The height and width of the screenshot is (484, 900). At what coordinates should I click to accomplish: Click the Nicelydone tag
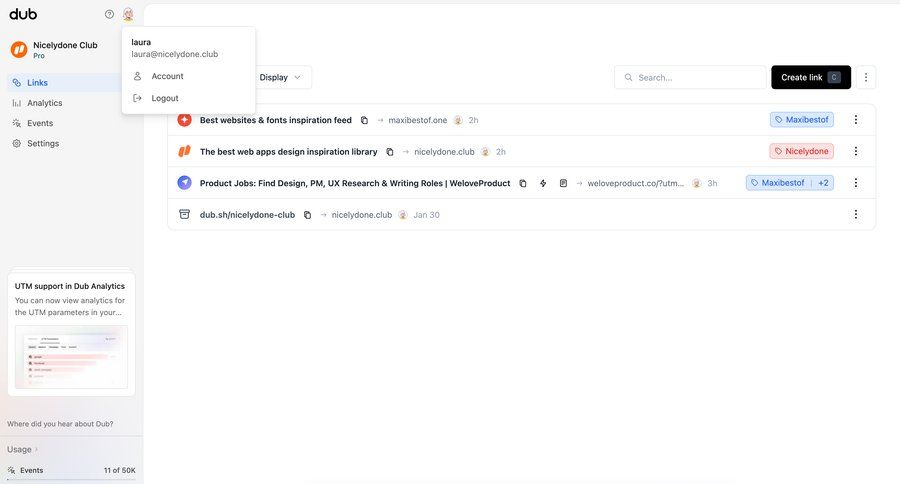tap(802, 151)
